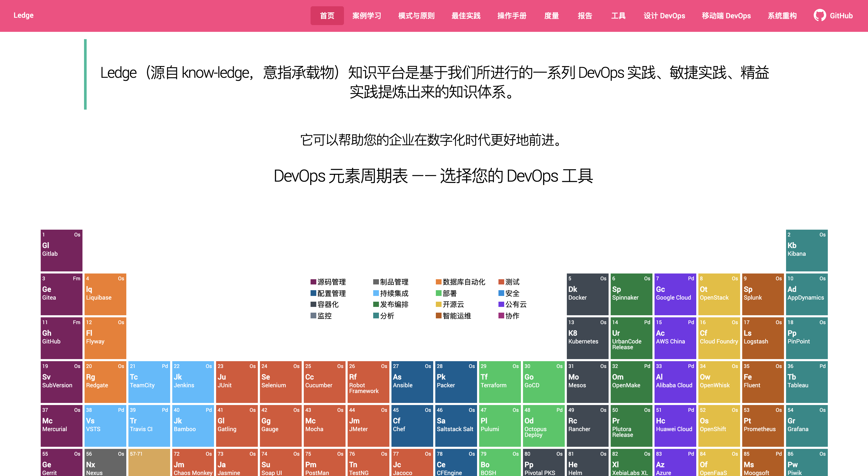Open the Gitlab element tile
868x476 pixels.
(x=61, y=250)
